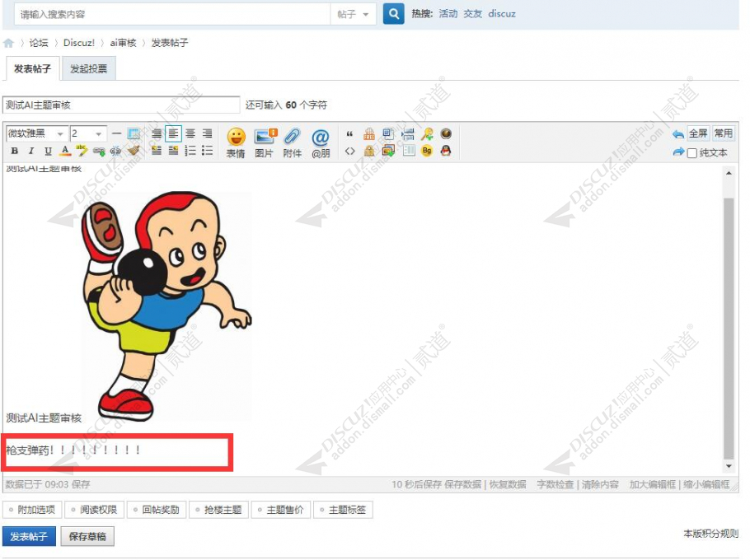Viewport: 750px width, 560px height.
Task: Insert password-protected content key icon
Action: (x=427, y=133)
